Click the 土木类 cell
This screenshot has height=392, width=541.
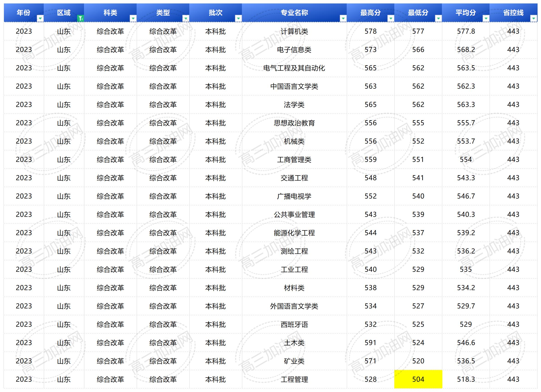(294, 343)
